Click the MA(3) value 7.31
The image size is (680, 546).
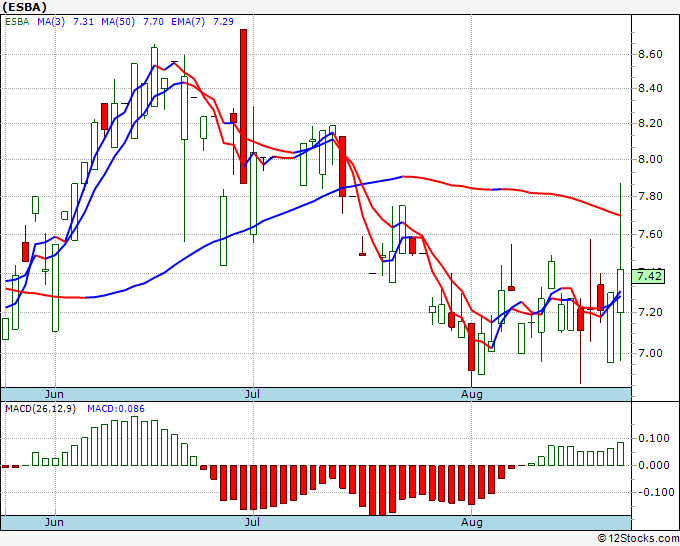83,22
